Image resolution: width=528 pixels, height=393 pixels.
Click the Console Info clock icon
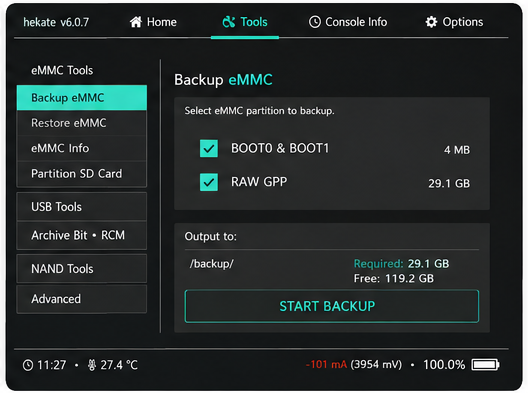coord(315,22)
